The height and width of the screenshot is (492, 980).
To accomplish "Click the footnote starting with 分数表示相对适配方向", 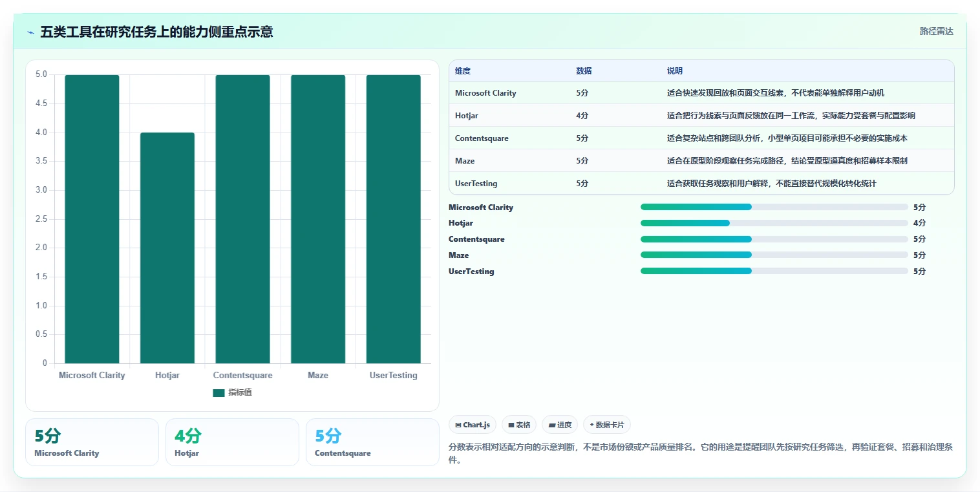I will tap(700, 453).
